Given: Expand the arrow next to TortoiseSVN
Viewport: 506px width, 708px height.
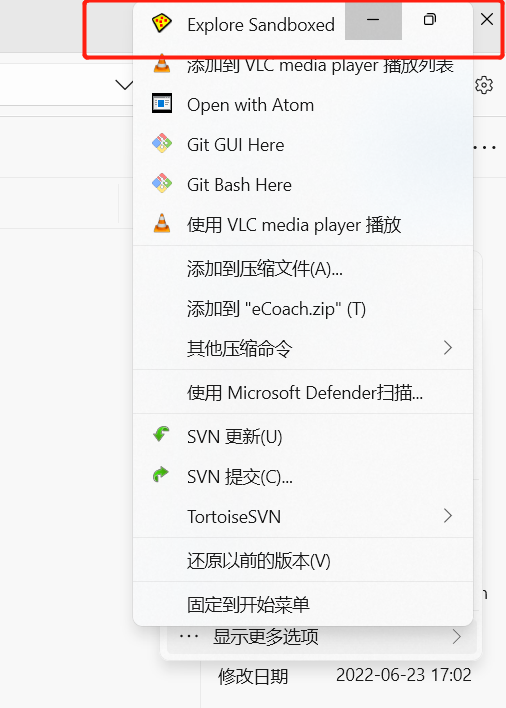Looking at the screenshot, I should pyautogui.click(x=447, y=516).
